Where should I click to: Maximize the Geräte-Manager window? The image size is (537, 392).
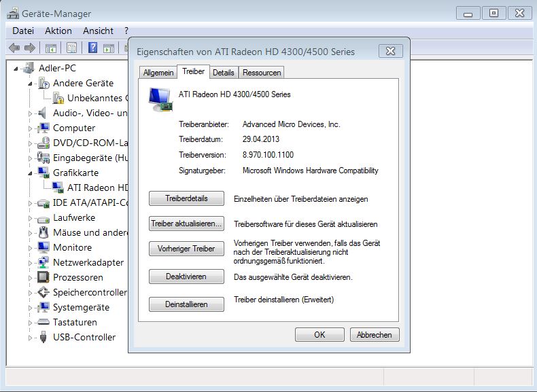coord(493,13)
